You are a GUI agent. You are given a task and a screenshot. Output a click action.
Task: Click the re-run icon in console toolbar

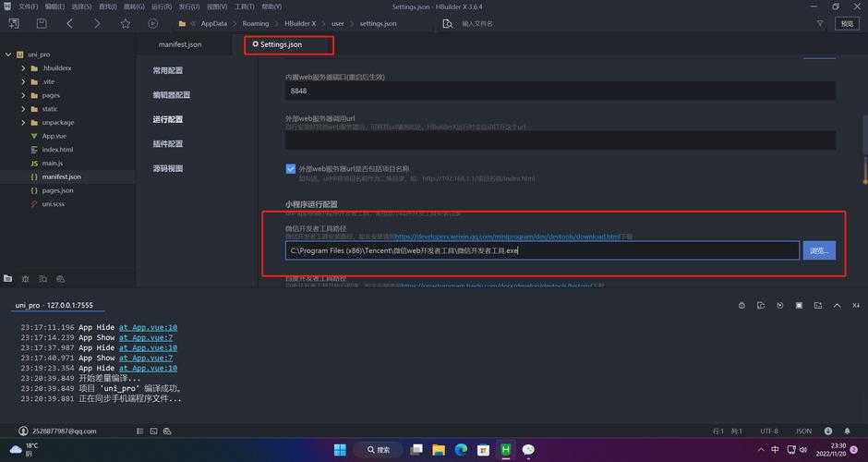coord(780,305)
